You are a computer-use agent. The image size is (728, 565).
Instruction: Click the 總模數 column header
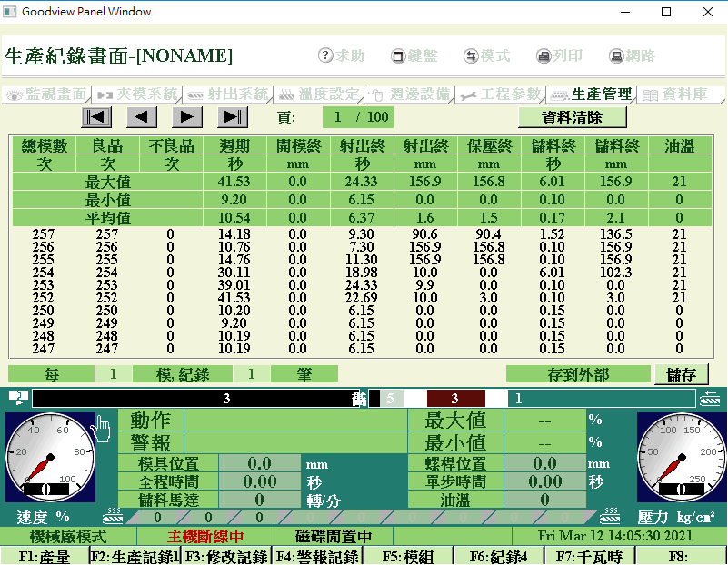[x=45, y=145]
